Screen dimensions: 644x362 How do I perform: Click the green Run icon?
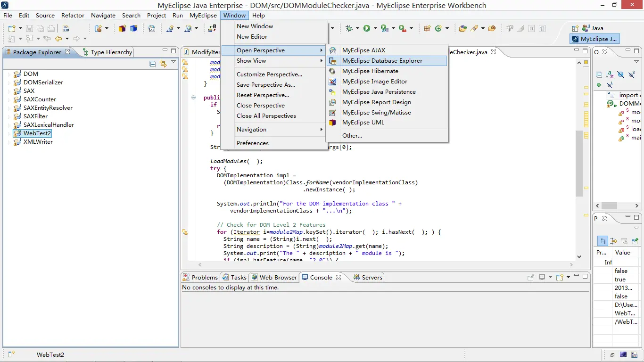pyautogui.click(x=367, y=28)
